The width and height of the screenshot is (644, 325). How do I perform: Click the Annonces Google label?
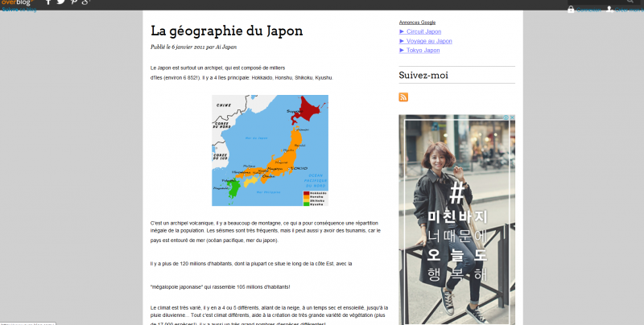[x=419, y=22]
